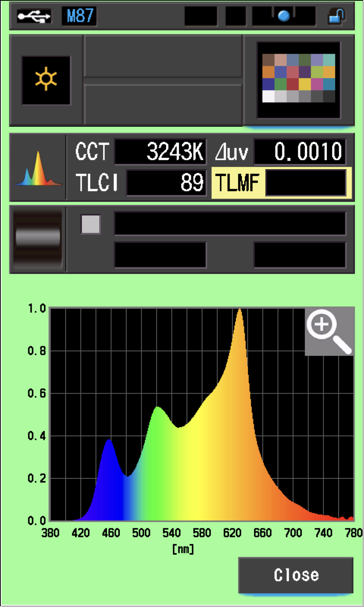The image size is (364, 607).
Task: Click the long empty black field beside checkbox
Action: point(230,224)
